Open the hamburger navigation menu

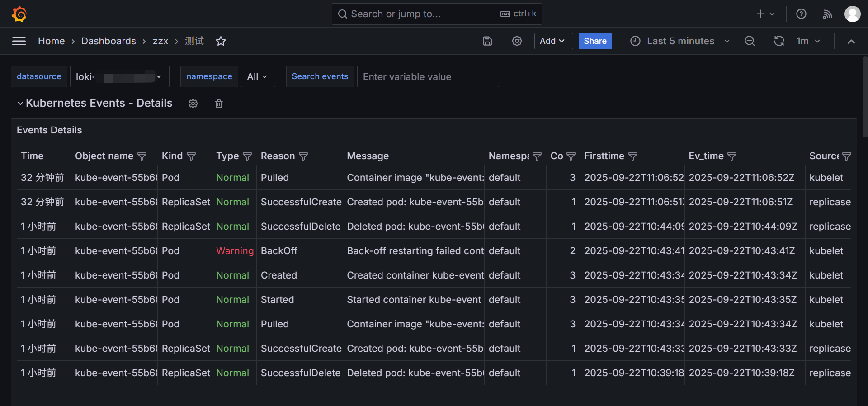pyautogui.click(x=19, y=41)
